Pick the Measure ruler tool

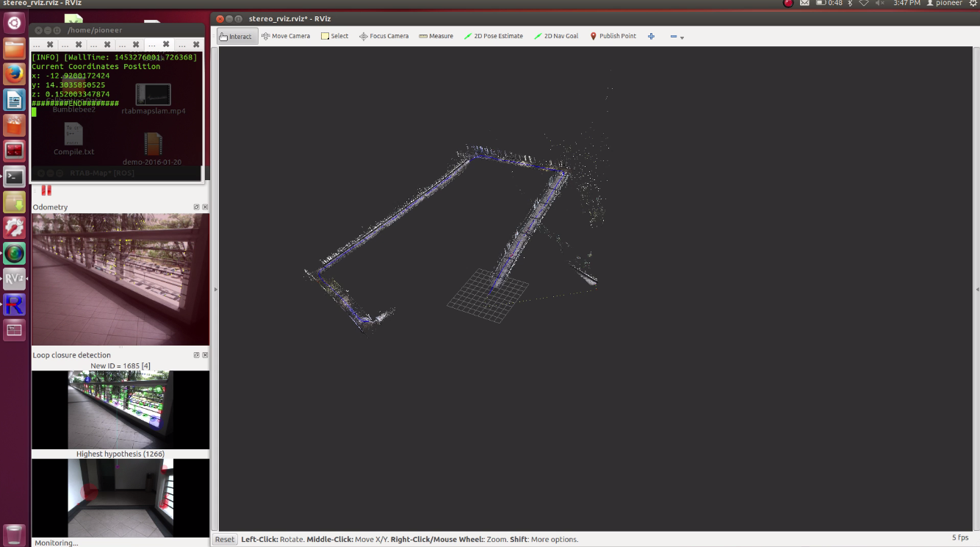[436, 36]
